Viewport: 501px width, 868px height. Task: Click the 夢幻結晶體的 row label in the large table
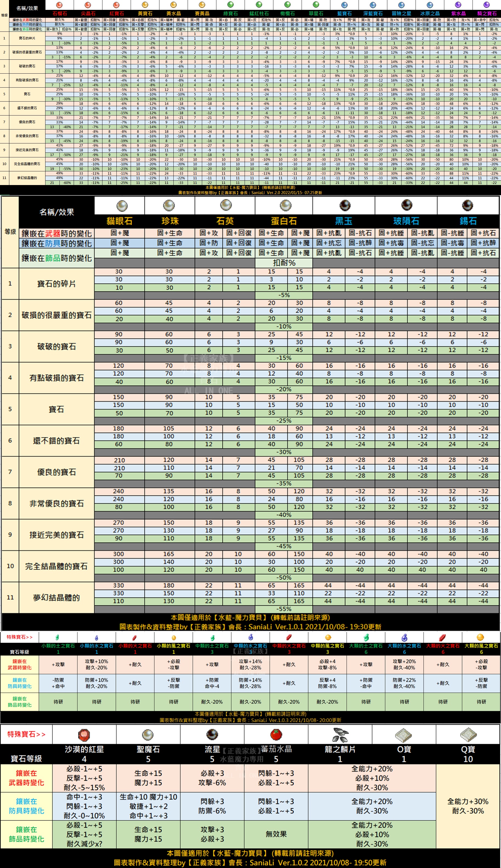[x=56, y=598]
